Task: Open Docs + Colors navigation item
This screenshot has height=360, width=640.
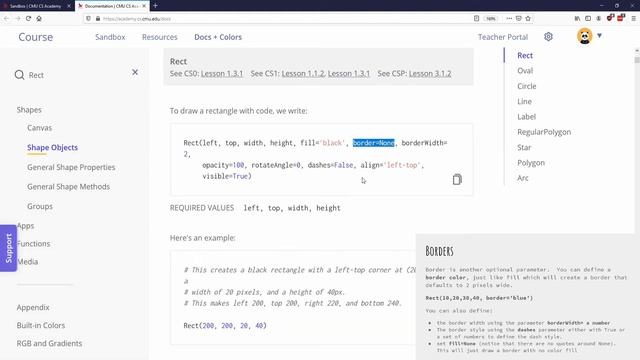Action: 218,37
